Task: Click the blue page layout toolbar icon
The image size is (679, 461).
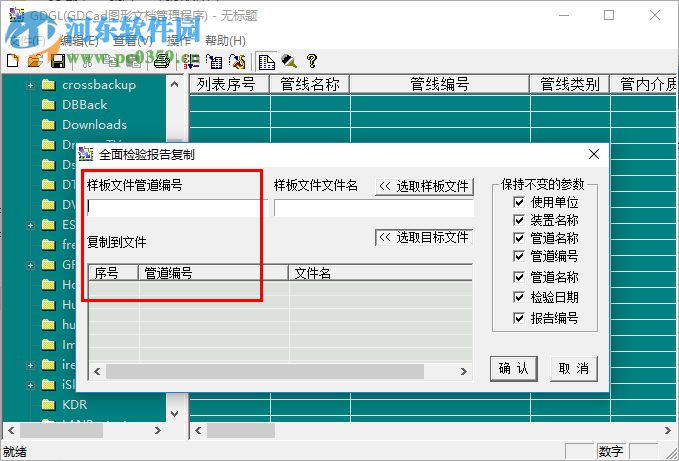Action: point(266,62)
